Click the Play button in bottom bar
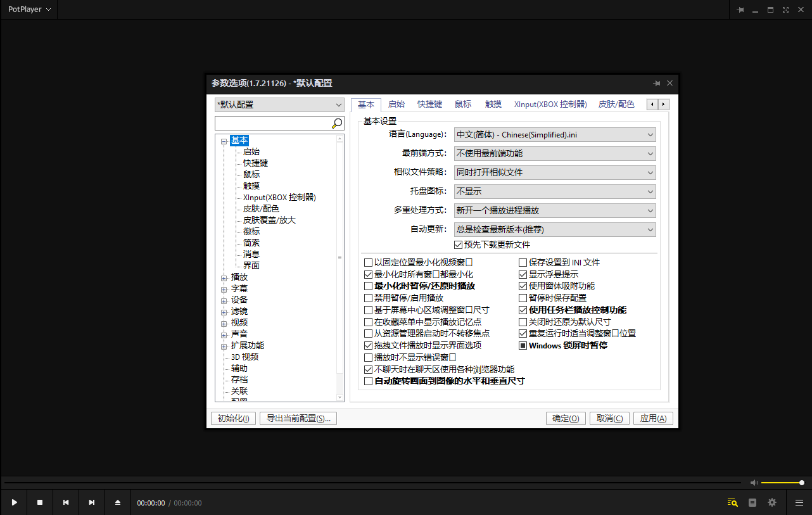The image size is (812, 515). click(14, 502)
